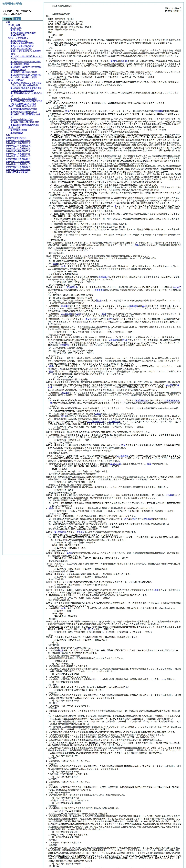The image size is (186, 868).
Task: Open 第18条(諮問をした旨の通知) link
Action: pyautogui.click(x=23, y=98)
